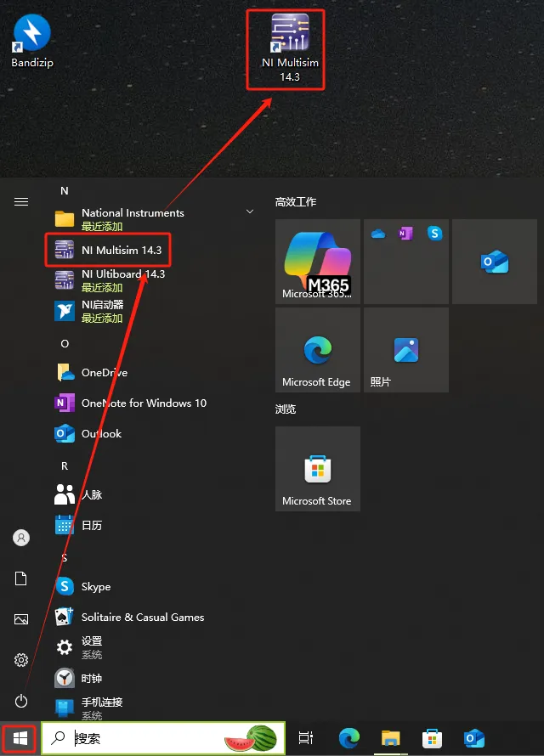Open the NI Multisim 14.3 desktop shortcut
This screenshot has width=544, height=756.
[290, 48]
